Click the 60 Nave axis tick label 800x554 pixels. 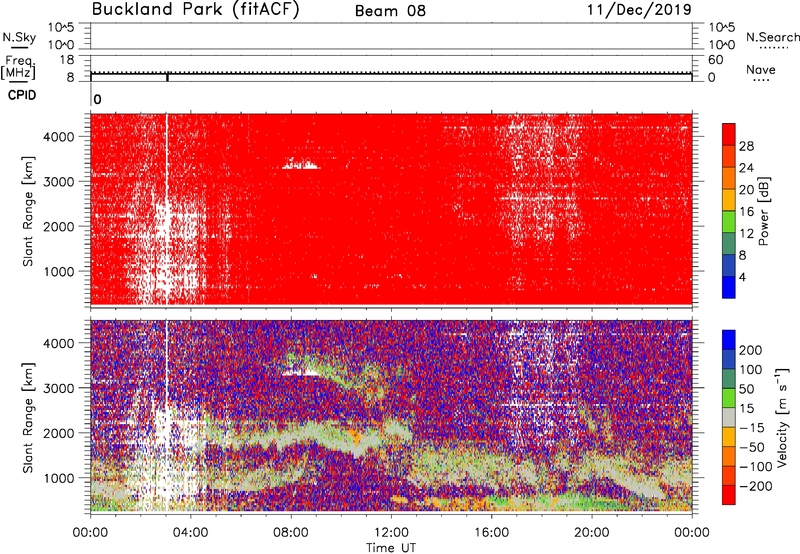715,60
